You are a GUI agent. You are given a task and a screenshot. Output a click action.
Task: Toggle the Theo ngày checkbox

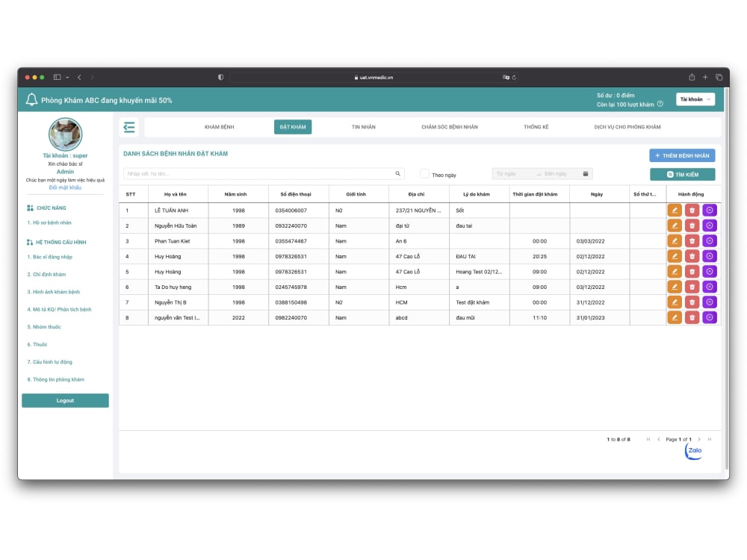(424, 174)
